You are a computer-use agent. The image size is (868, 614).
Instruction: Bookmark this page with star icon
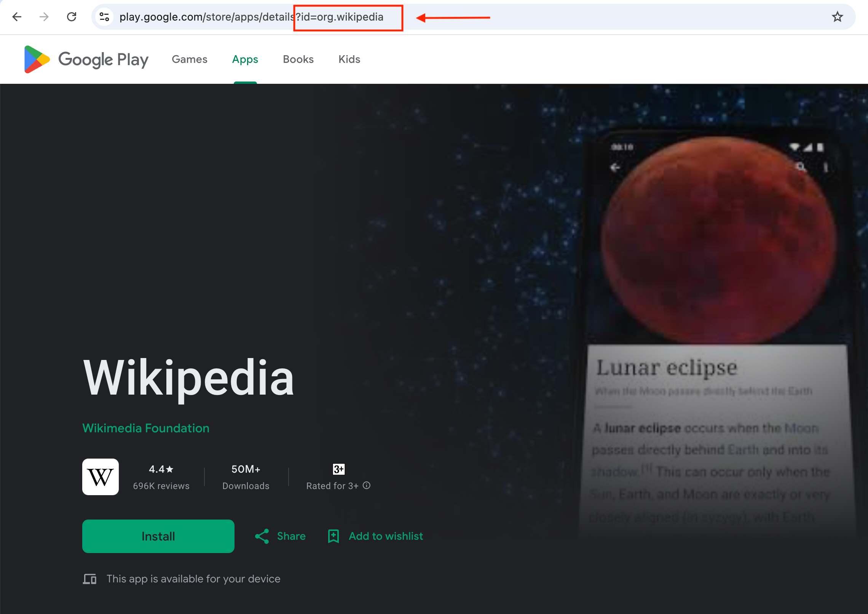click(x=837, y=17)
